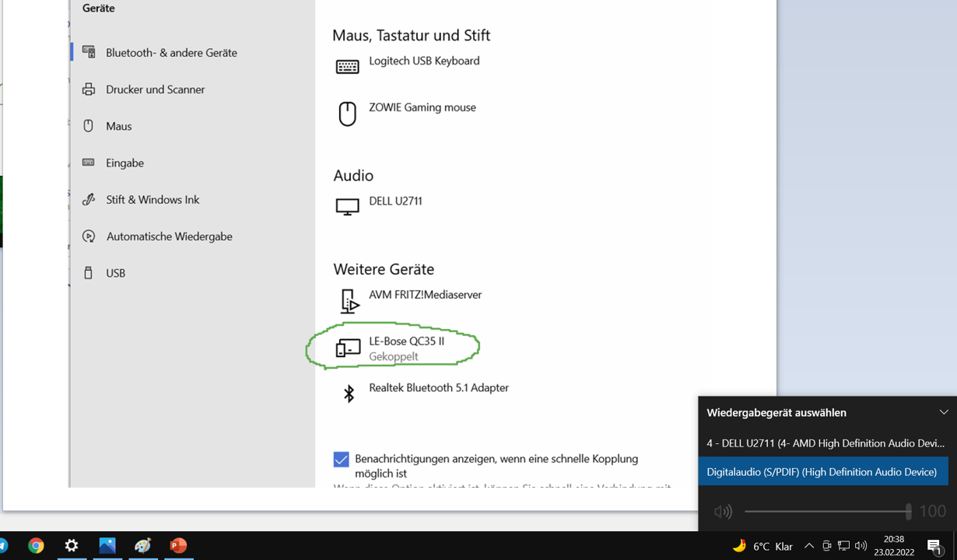
Task: Choose Digitalaudio (S/PDIF) playback device
Action: point(823,472)
